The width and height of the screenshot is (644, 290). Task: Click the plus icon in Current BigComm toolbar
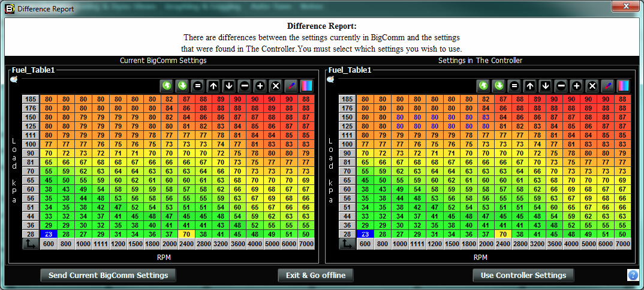point(260,86)
